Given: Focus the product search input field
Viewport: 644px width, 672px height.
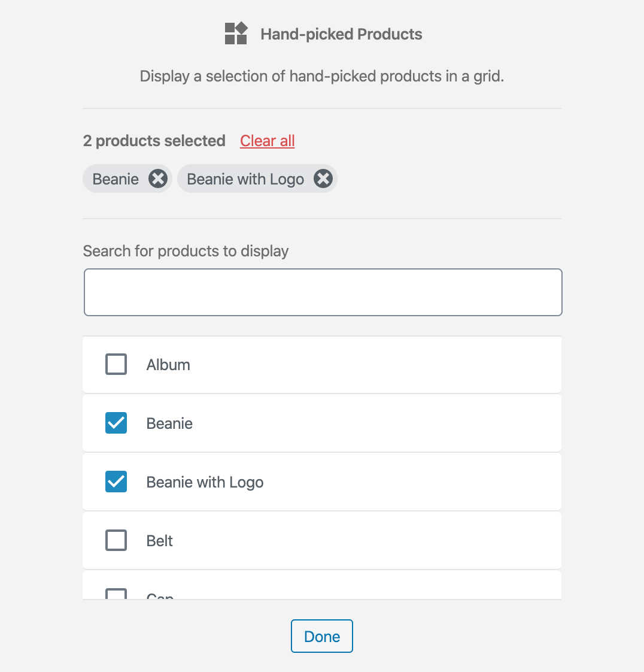Looking at the screenshot, I should click(323, 292).
